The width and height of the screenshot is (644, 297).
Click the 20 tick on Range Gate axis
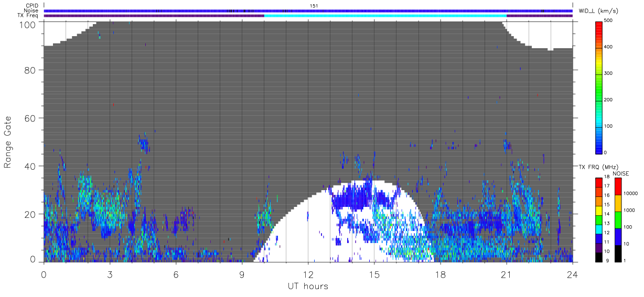pos(29,214)
